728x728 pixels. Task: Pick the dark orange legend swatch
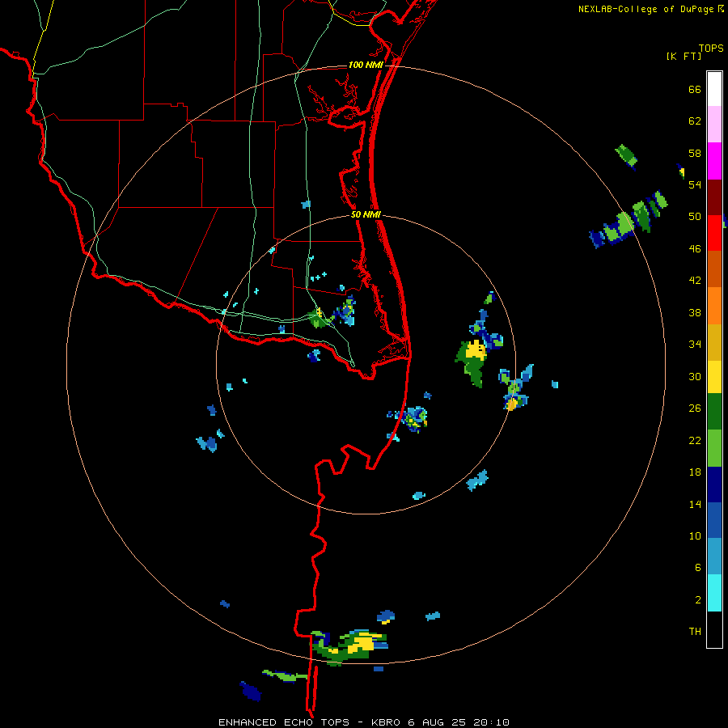point(714,269)
